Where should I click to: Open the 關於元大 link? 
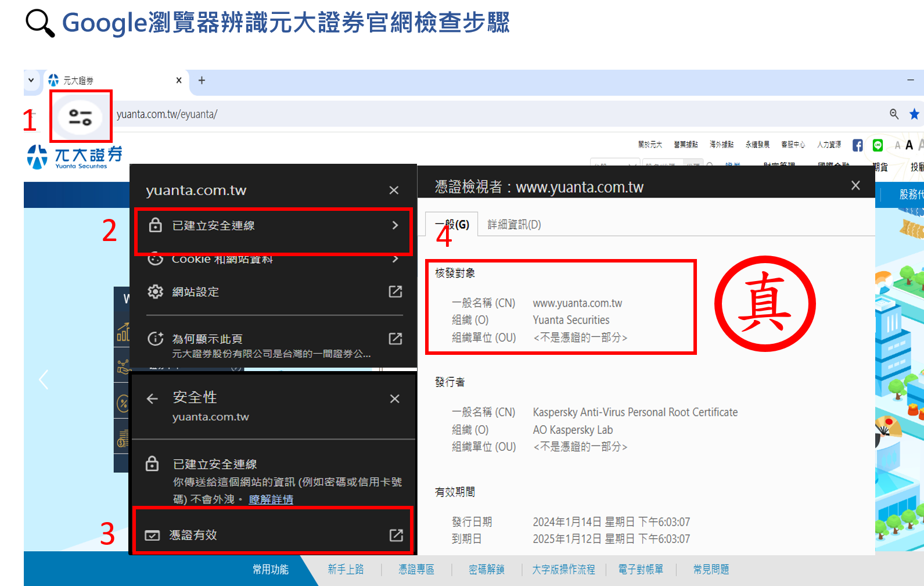(650, 145)
